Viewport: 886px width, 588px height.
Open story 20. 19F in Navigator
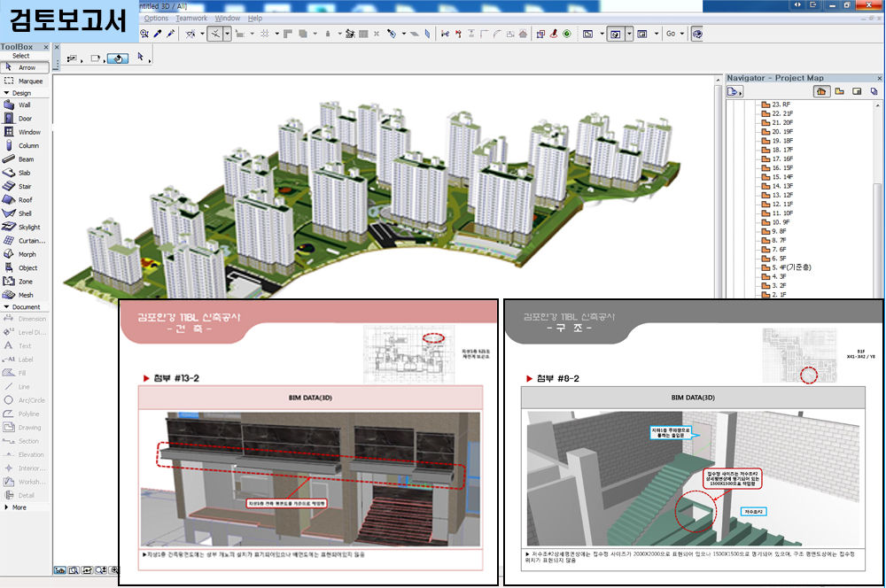click(x=778, y=132)
